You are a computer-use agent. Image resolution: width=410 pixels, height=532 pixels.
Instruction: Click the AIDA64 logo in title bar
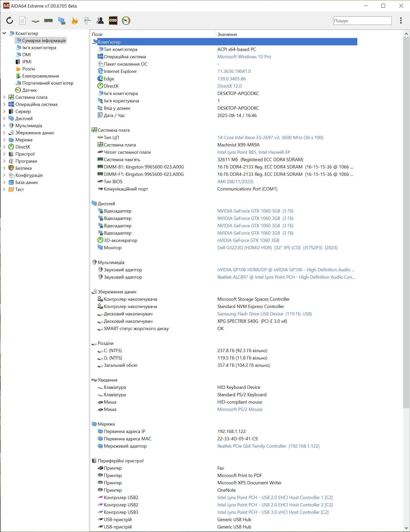6,6
